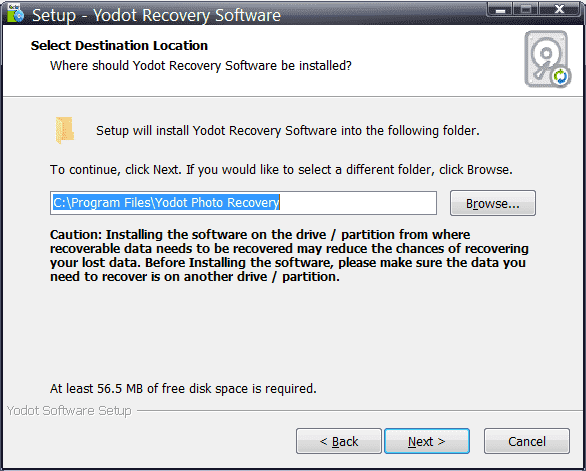Click the yellow folder icon
This screenshot has width=586, height=471.
coord(65,130)
